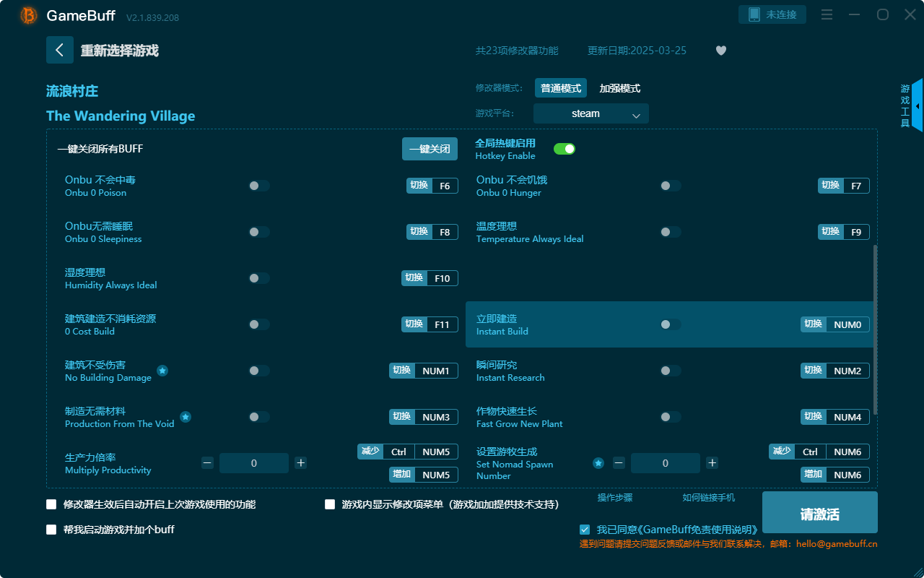Toggle global Hotkey Enable switch

pyautogui.click(x=565, y=149)
